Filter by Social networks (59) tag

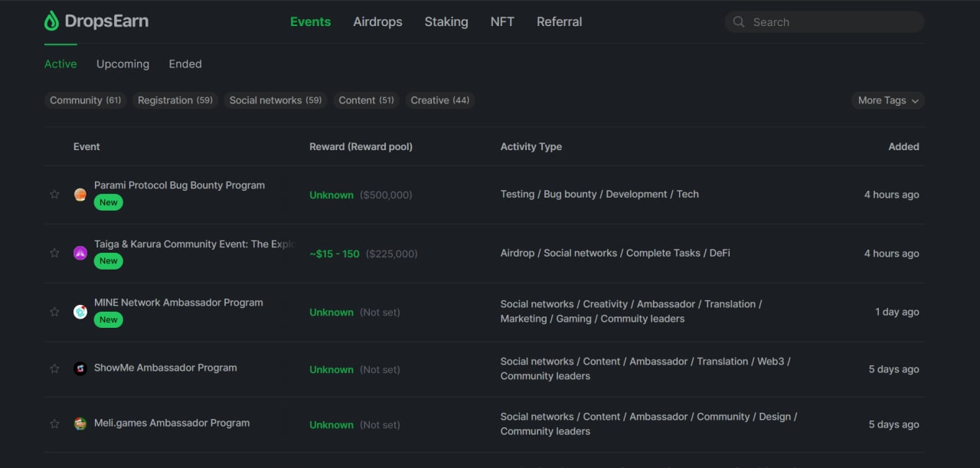(x=276, y=100)
